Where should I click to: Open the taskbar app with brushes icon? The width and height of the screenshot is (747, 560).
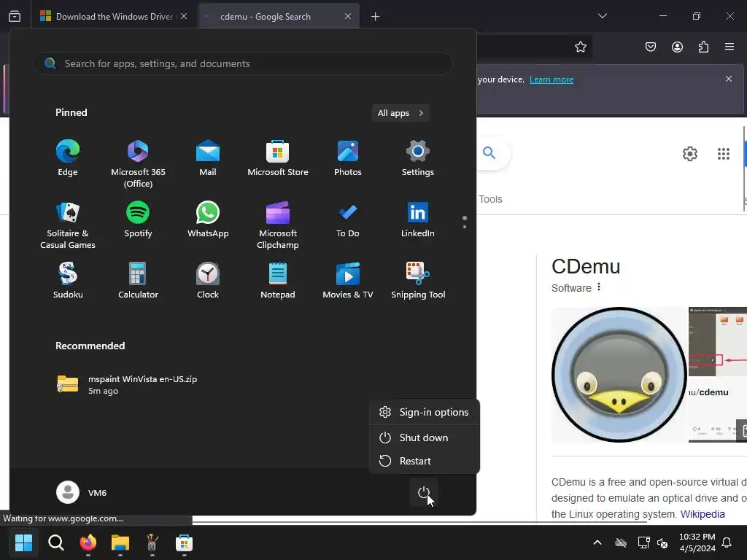[x=152, y=542]
